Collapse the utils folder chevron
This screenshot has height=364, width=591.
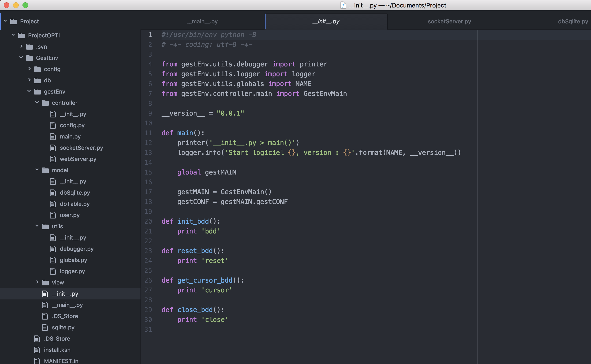(x=37, y=226)
